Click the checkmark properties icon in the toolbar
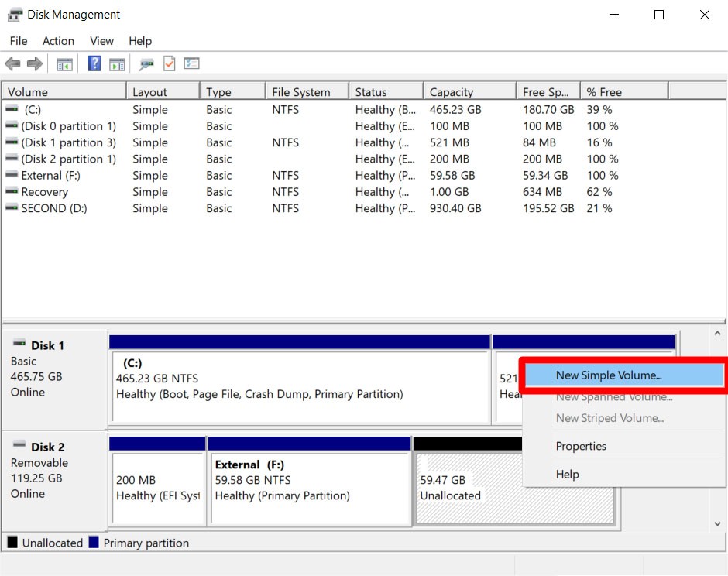728x576 pixels. pos(169,63)
